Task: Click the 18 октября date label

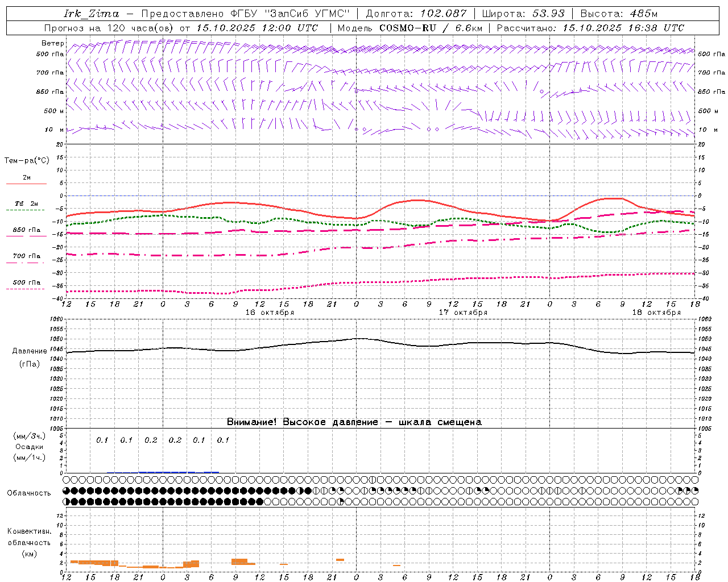Action: pyautogui.click(x=656, y=313)
